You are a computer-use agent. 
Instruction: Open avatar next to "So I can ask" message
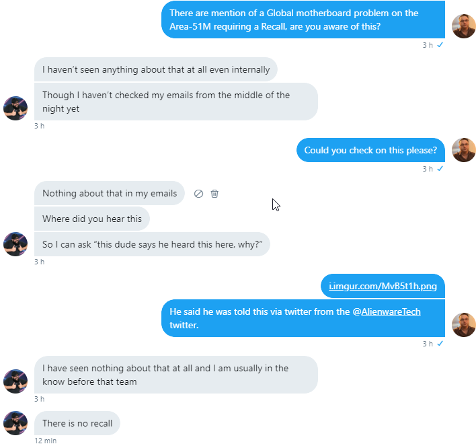tap(15, 244)
